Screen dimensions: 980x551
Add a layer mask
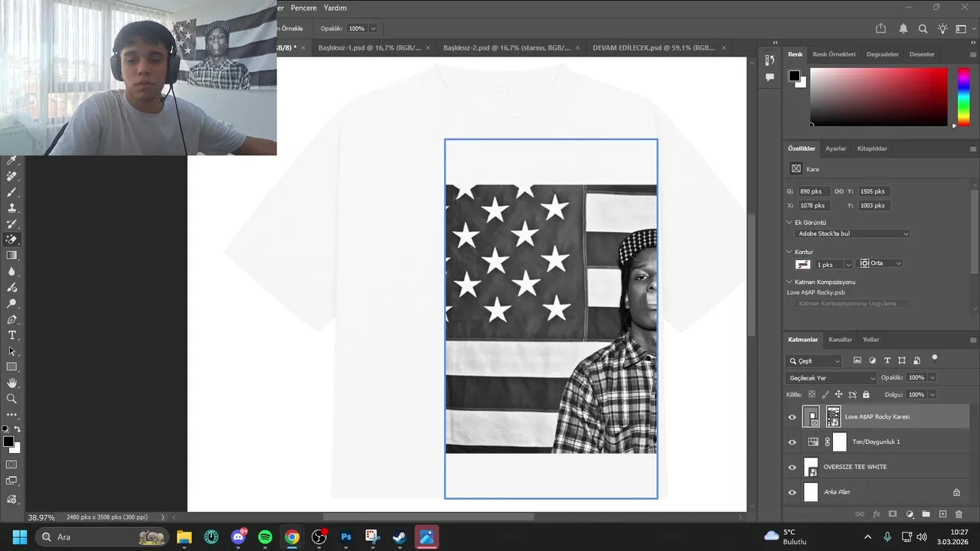click(893, 514)
